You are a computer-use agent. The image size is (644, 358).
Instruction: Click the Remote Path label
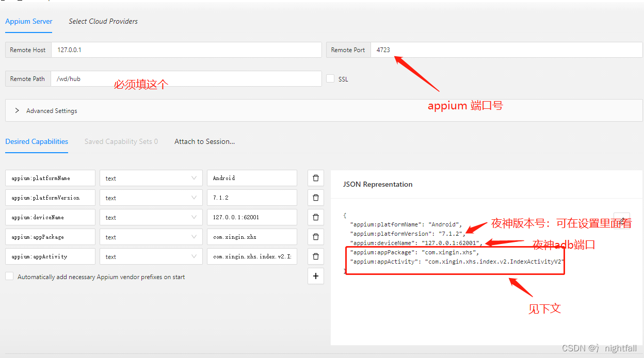[28, 79]
